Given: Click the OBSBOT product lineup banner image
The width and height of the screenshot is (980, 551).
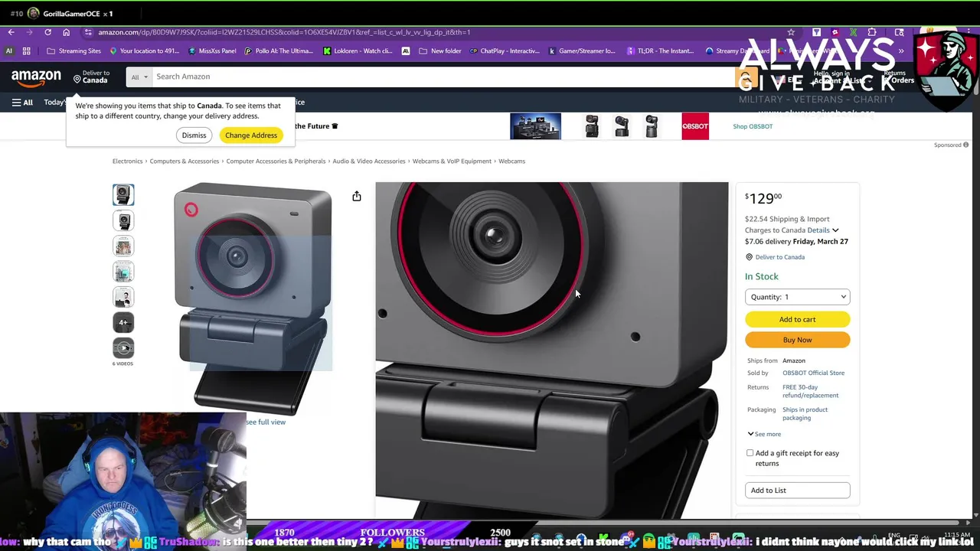Looking at the screenshot, I should tap(535, 126).
